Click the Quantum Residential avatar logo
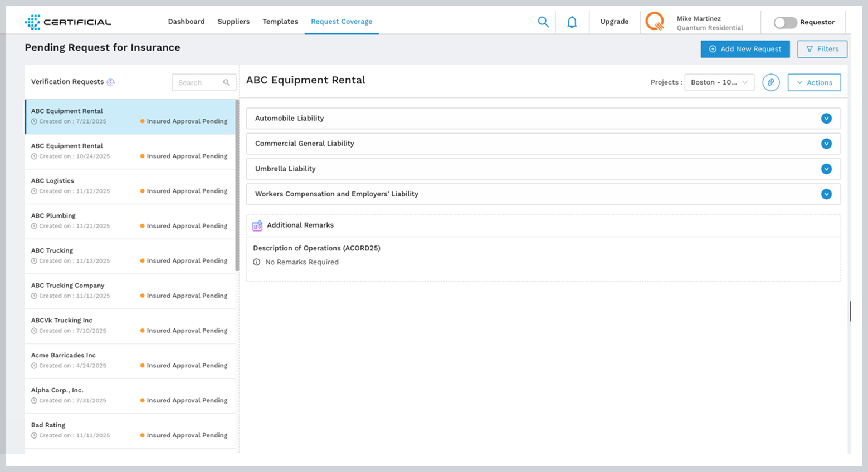Viewport: 868px width, 472px height. [655, 22]
